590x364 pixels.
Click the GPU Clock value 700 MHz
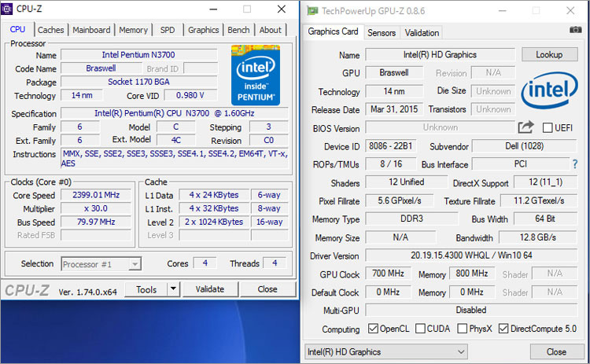(388, 274)
